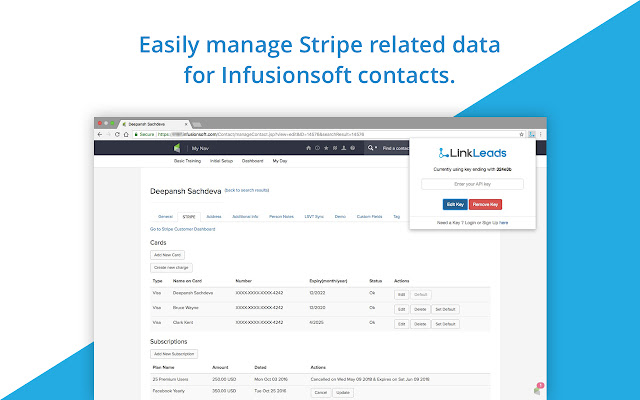
Task: Click the user profile icon in Infusionsoft nav bar
Action: pos(344,148)
